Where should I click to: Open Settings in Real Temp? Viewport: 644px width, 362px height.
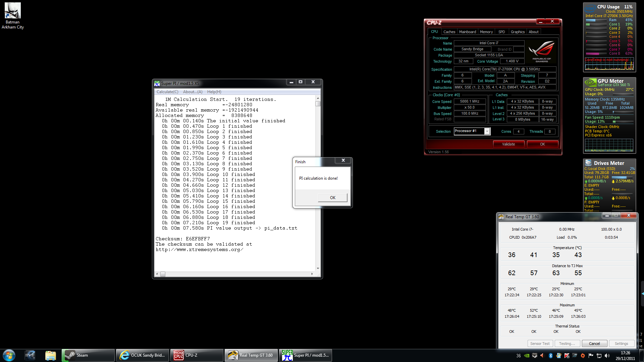621,344
